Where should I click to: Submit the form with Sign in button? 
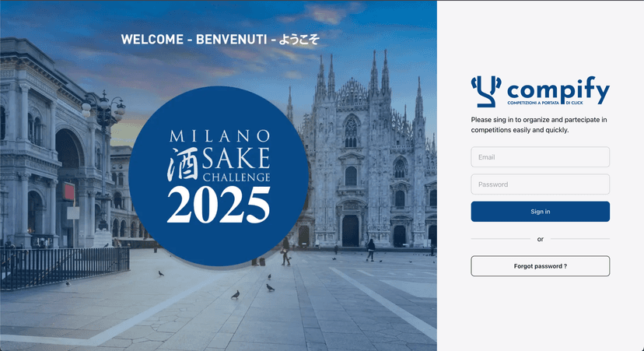[540, 212]
